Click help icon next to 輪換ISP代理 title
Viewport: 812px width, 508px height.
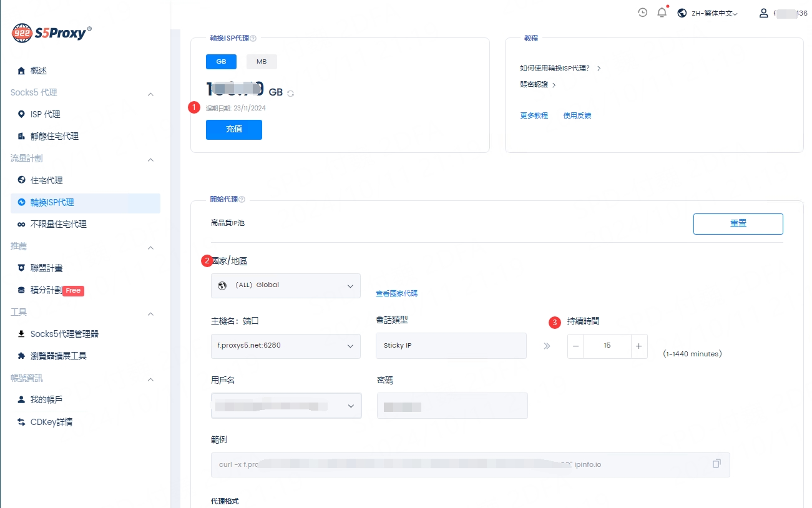(253, 39)
